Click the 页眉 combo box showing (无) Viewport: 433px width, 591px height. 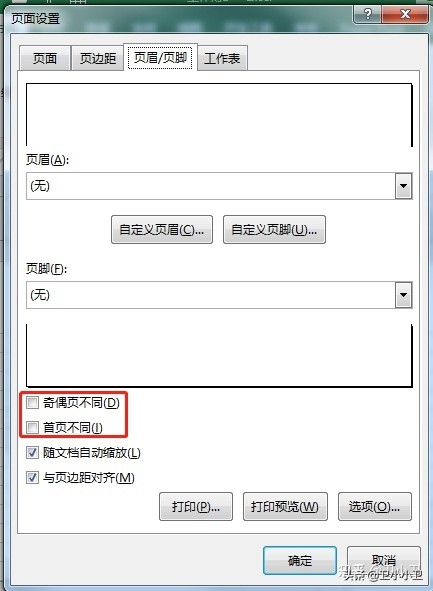[x=219, y=186]
